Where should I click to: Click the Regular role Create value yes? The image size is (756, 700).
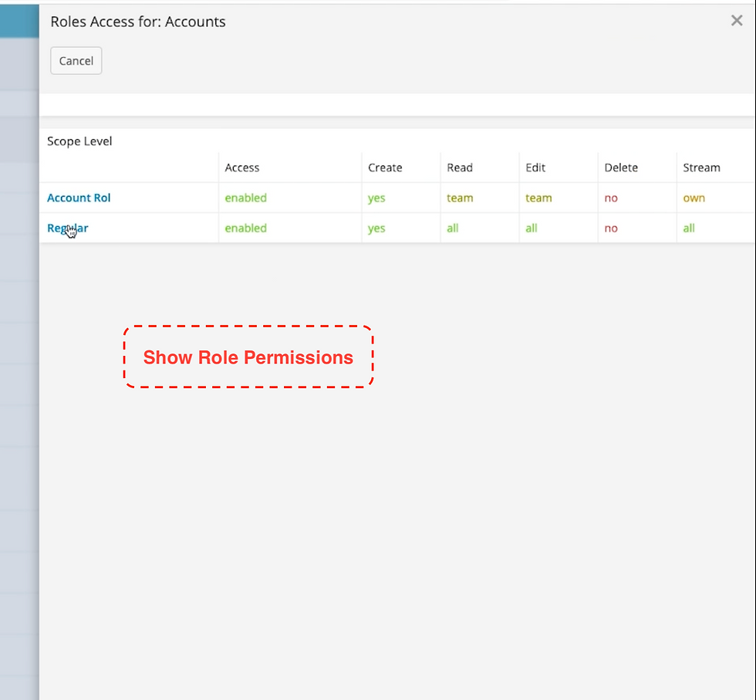point(376,228)
